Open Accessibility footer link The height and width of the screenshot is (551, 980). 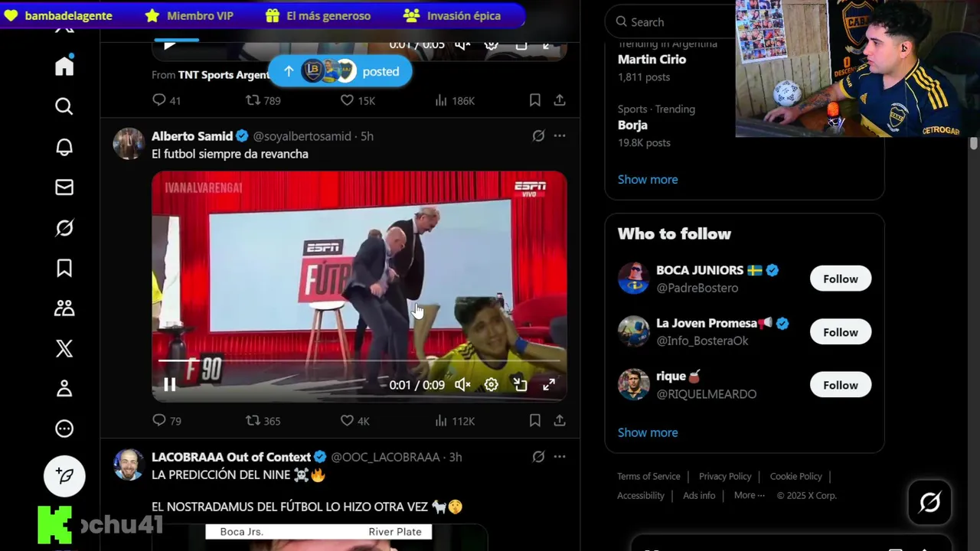pos(641,495)
